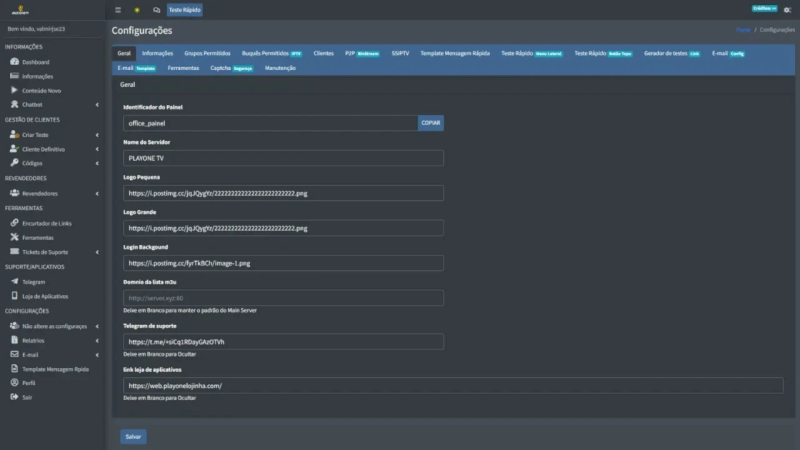Image resolution: width=800 pixels, height=450 pixels.
Task: Open the chat messages icon in top bar
Action: coord(156,10)
